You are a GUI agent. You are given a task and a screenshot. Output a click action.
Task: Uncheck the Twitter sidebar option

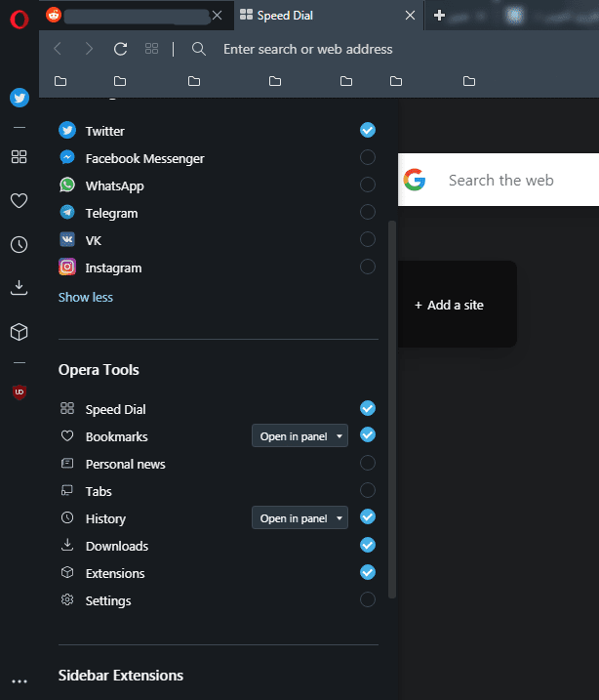tap(368, 130)
